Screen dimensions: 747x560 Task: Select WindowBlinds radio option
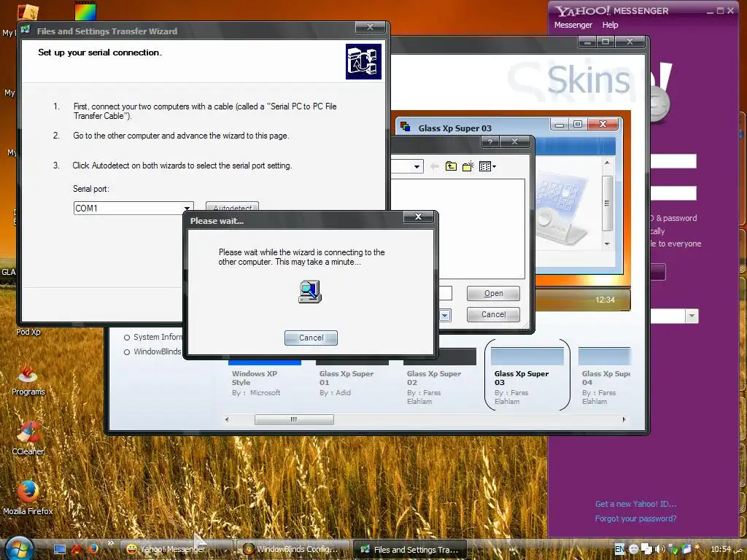click(x=127, y=352)
